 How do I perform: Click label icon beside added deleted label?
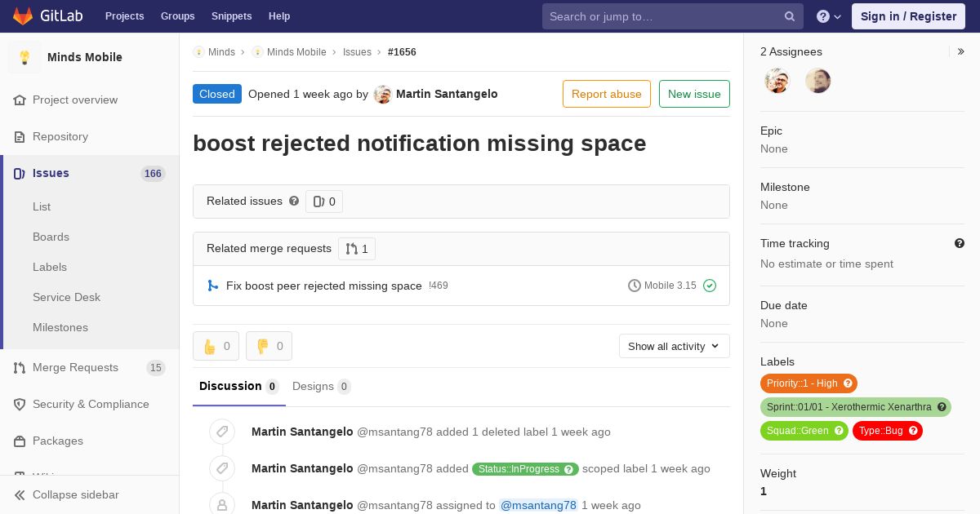coord(222,432)
